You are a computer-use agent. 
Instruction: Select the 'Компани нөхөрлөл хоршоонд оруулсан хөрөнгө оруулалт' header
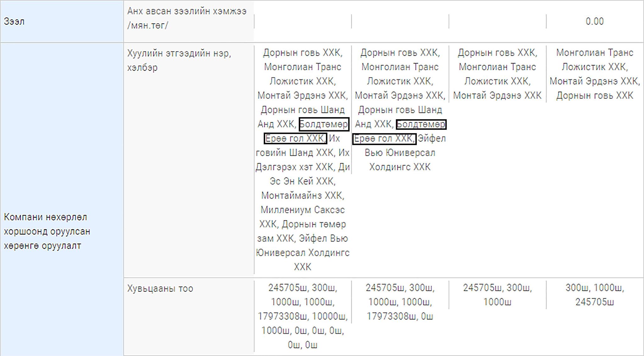47,231
